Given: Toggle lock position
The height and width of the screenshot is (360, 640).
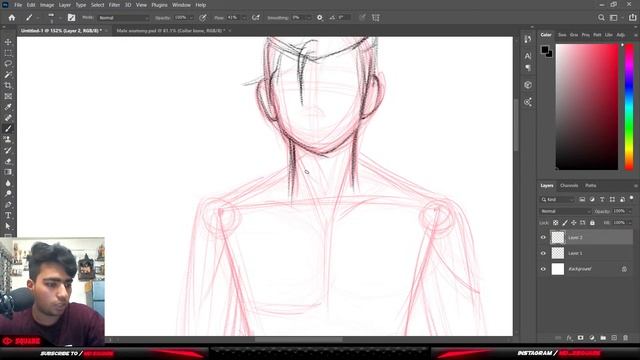Looking at the screenshot, I should pyautogui.click(x=574, y=223).
